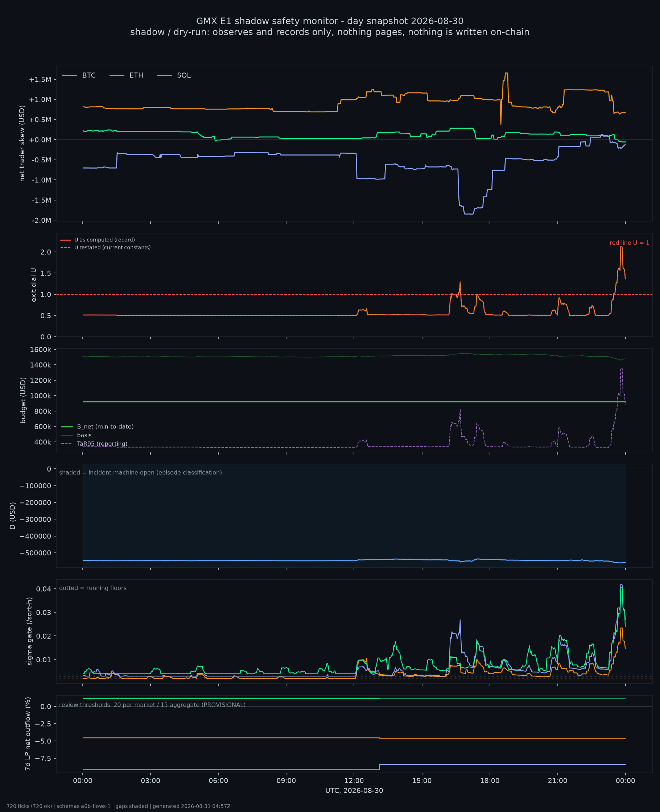Click the BTC legend entry
This screenshot has width=660, height=812.
(x=79, y=75)
